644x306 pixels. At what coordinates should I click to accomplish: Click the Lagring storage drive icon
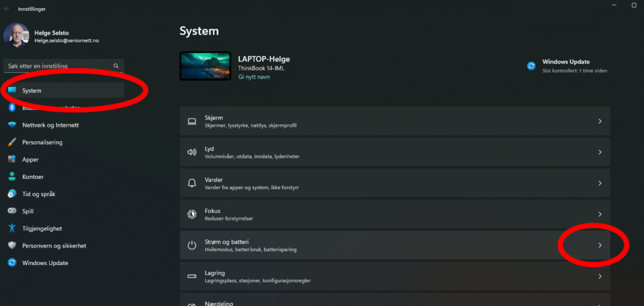point(192,276)
